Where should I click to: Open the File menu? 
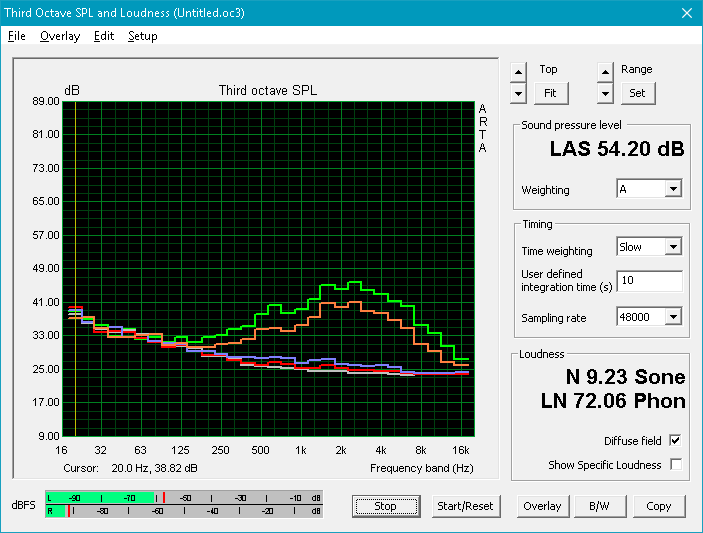point(17,36)
